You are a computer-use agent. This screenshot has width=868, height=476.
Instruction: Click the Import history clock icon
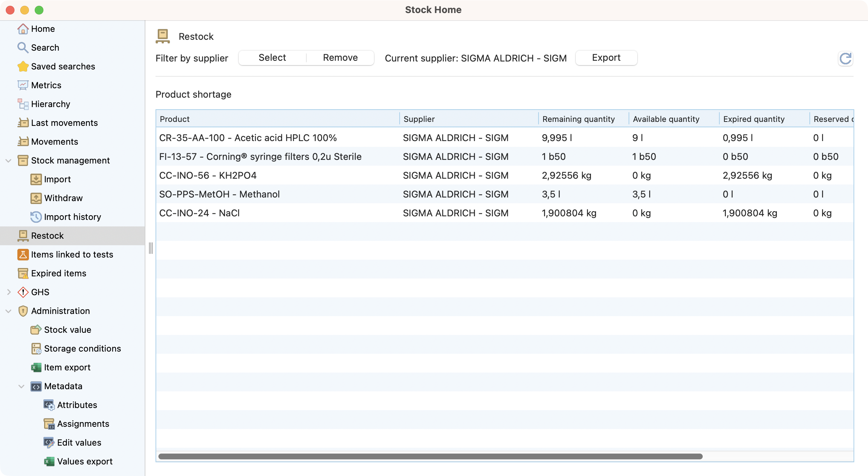pyautogui.click(x=36, y=217)
